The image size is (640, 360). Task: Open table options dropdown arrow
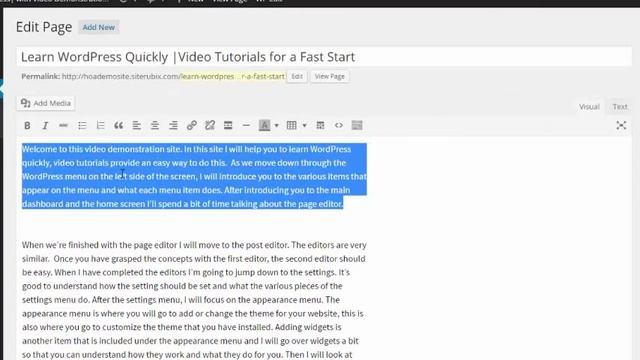click(304, 125)
